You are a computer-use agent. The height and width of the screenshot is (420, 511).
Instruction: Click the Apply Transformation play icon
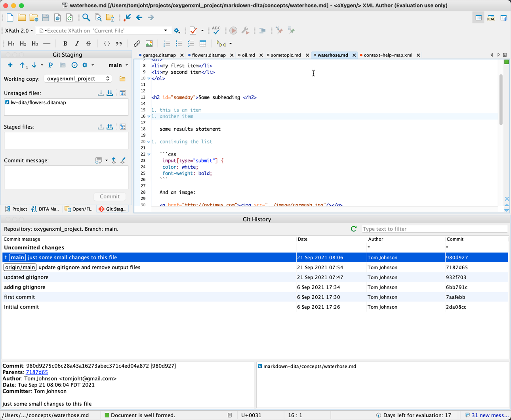coord(233,30)
